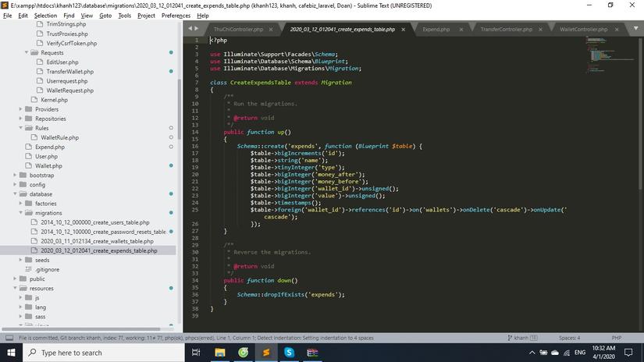Screen dimensions: 644x362
Task: Switch to the TransferController.php tab
Action: 507,29
